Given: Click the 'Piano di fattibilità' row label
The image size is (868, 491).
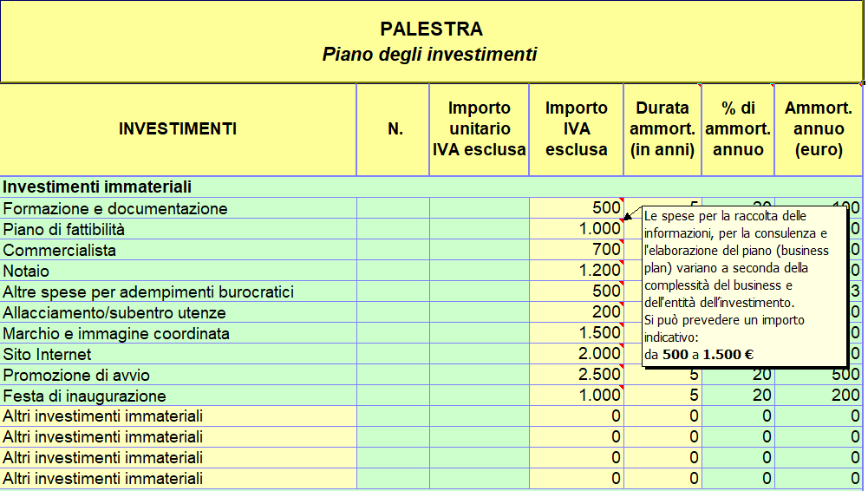Looking at the screenshot, I should pyautogui.click(x=63, y=230).
